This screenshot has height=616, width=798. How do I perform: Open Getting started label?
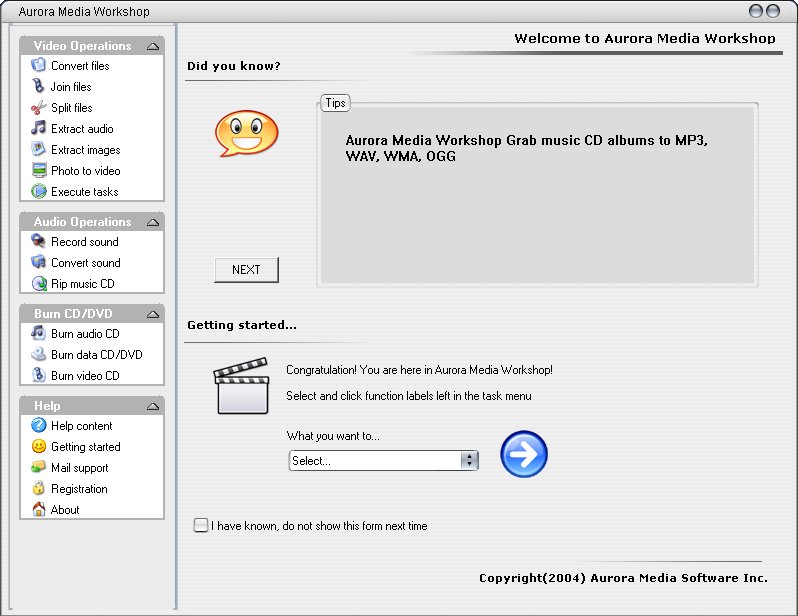(86, 446)
